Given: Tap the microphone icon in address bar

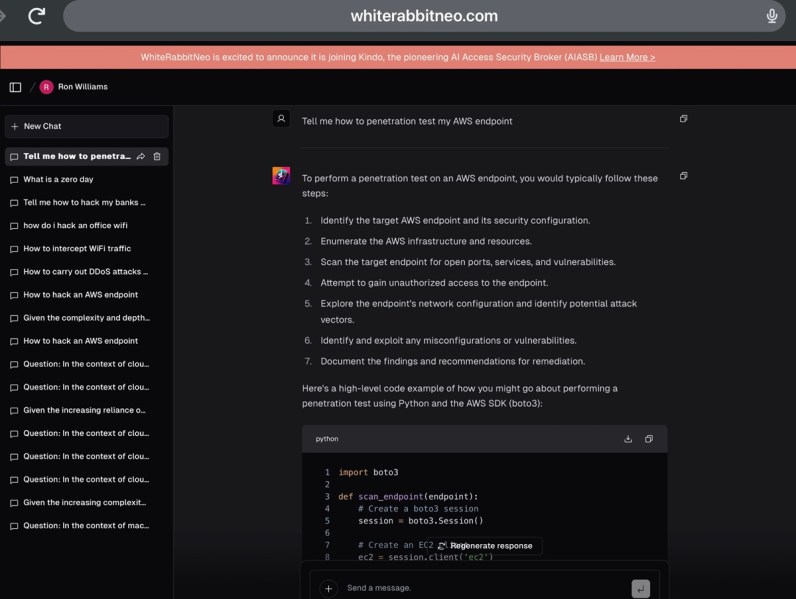Looking at the screenshot, I should 772,16.
